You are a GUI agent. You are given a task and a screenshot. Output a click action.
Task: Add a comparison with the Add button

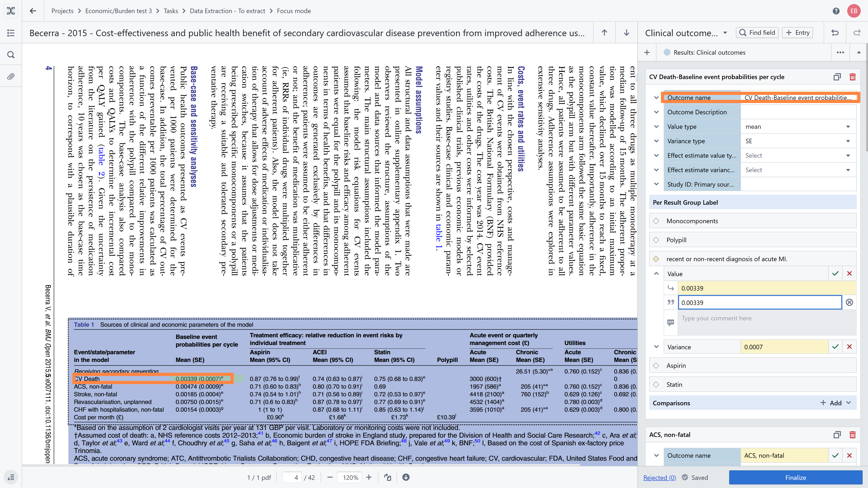pyautogui.click(x=831, y=403)
